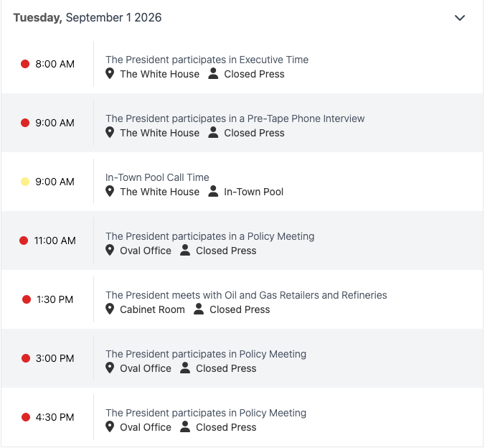Viewport: 485px width, 448px height.
Task: Open the 11:00 AM Policy Meeting event title
Action: coord(210,236)
